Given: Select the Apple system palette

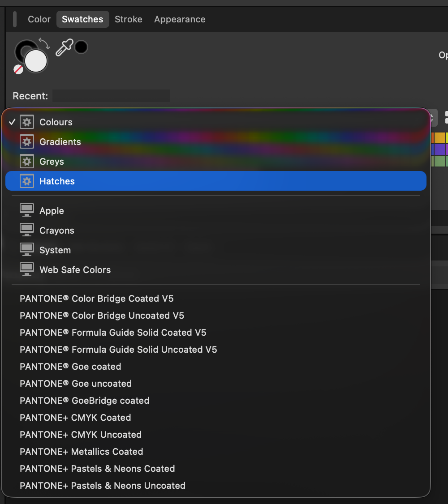Looking at the screenshot, I should pyautogui.click(x=216, y=211).
